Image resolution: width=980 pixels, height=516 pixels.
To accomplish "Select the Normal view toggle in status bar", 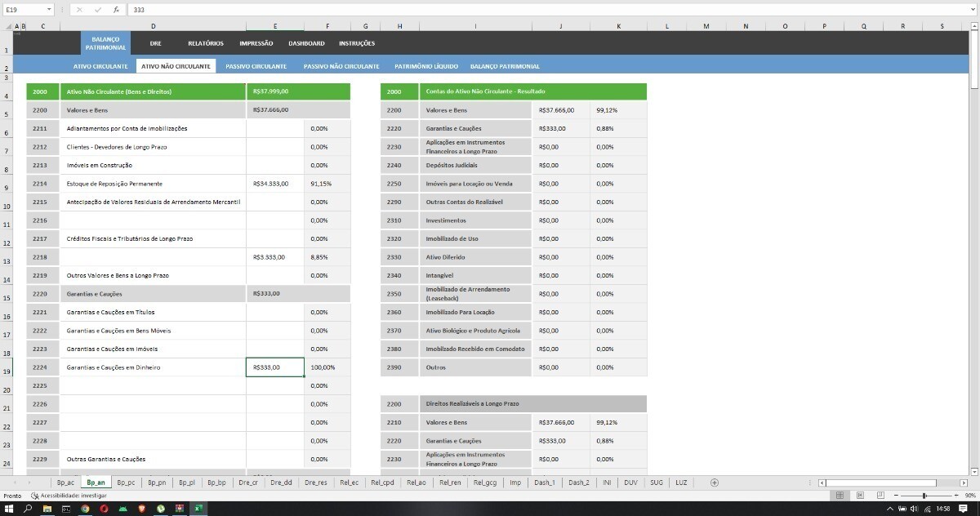I will coord(840,496).
